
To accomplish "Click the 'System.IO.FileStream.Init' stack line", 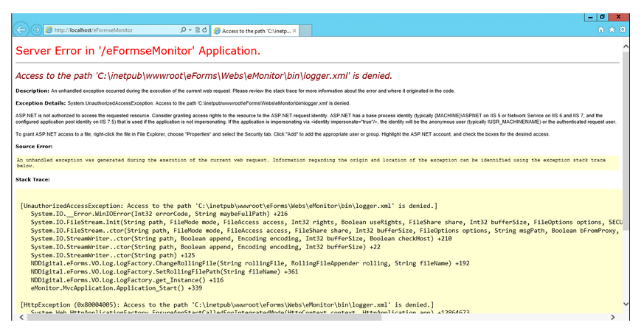I will [327, 222].
